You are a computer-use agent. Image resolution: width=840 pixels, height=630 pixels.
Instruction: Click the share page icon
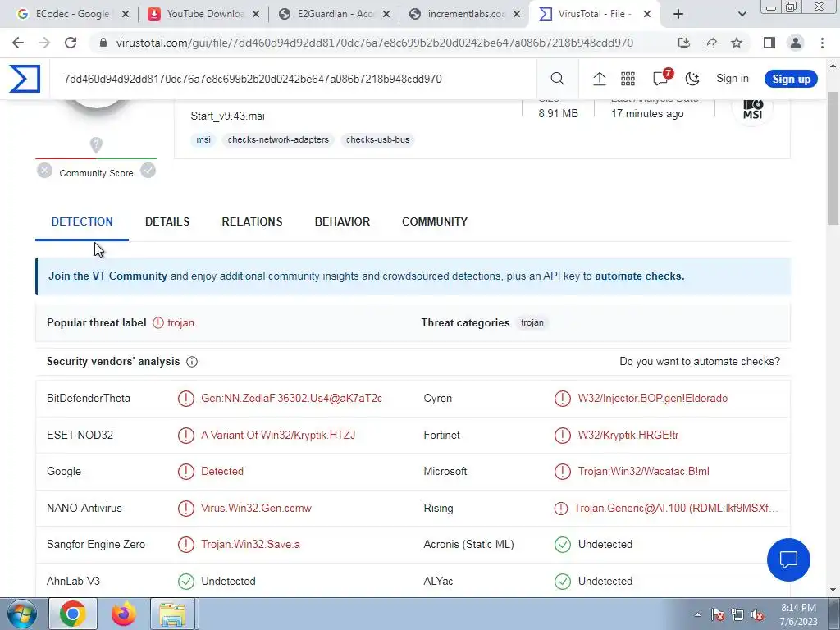[710, 43]
